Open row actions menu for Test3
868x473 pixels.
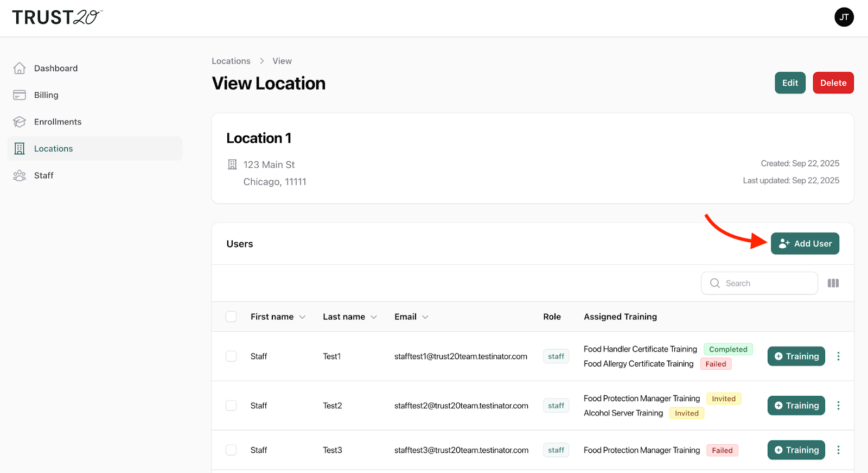pyautogui.click(x=838, y=450)
